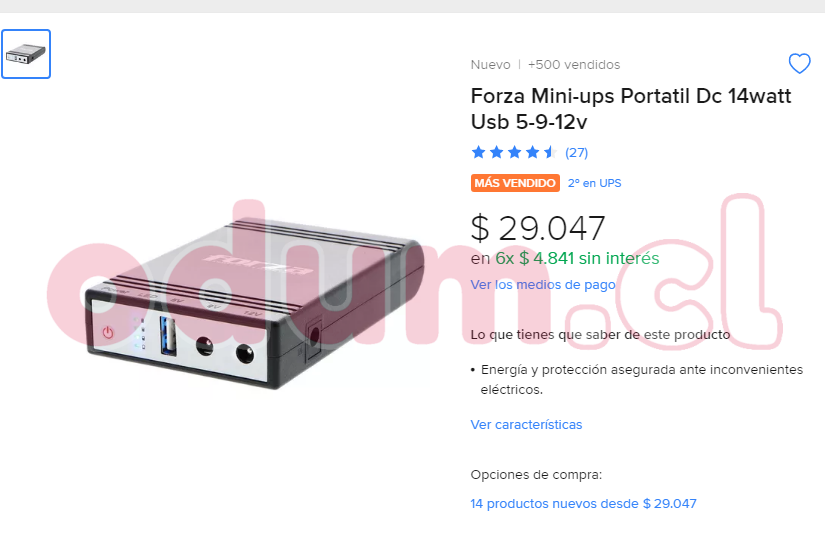Add product to favorites with heart icon

tap(799, 64)
